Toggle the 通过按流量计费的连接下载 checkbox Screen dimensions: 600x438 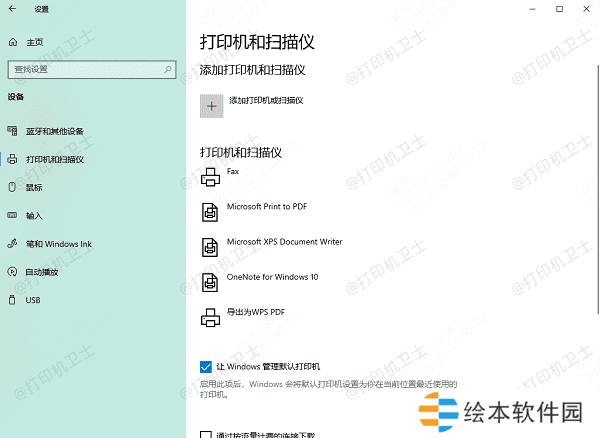pyautogui.click(x=205, y=435)
